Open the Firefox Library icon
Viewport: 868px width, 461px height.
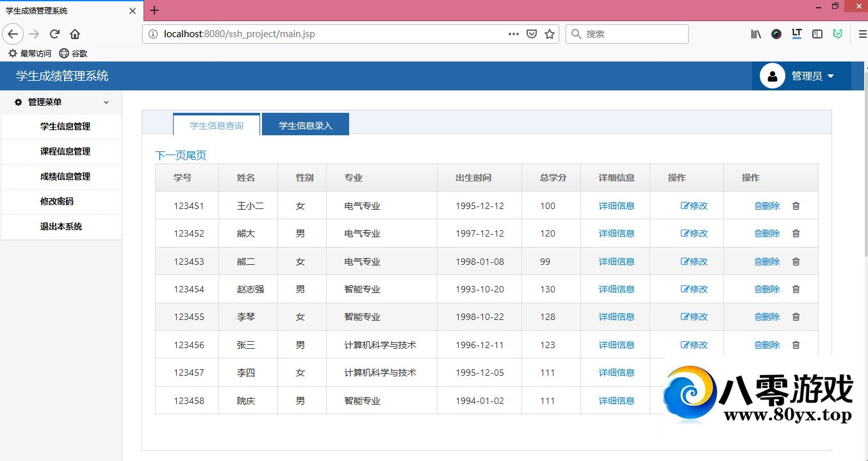pyautogui.click(x=756, y=34)
